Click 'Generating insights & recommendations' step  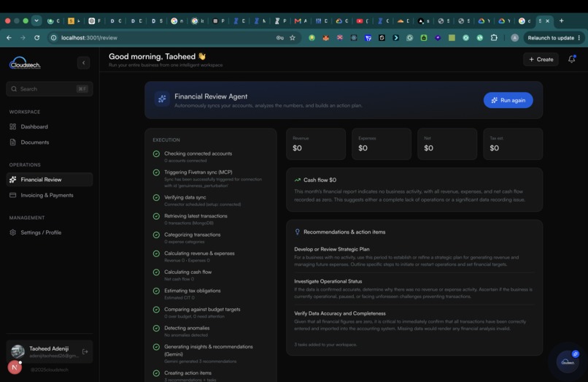(x=209, y=350)
